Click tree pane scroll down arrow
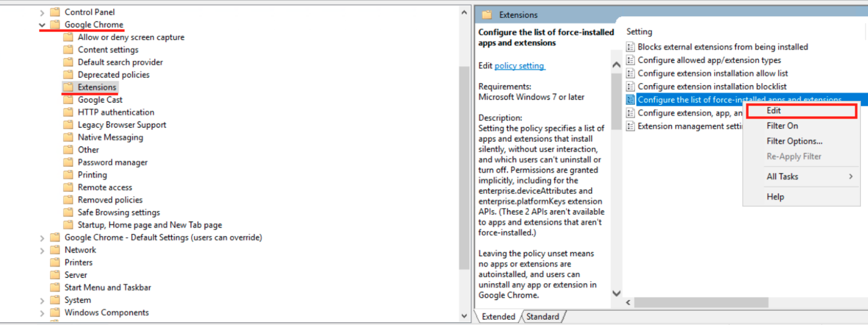The height and width of the screenshot is (325, 868). 464,316
